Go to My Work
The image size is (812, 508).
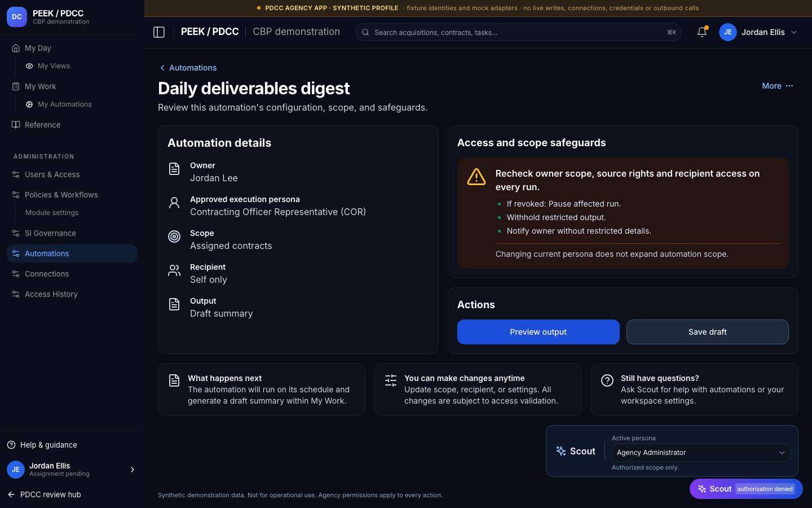(x=72, y=86)
